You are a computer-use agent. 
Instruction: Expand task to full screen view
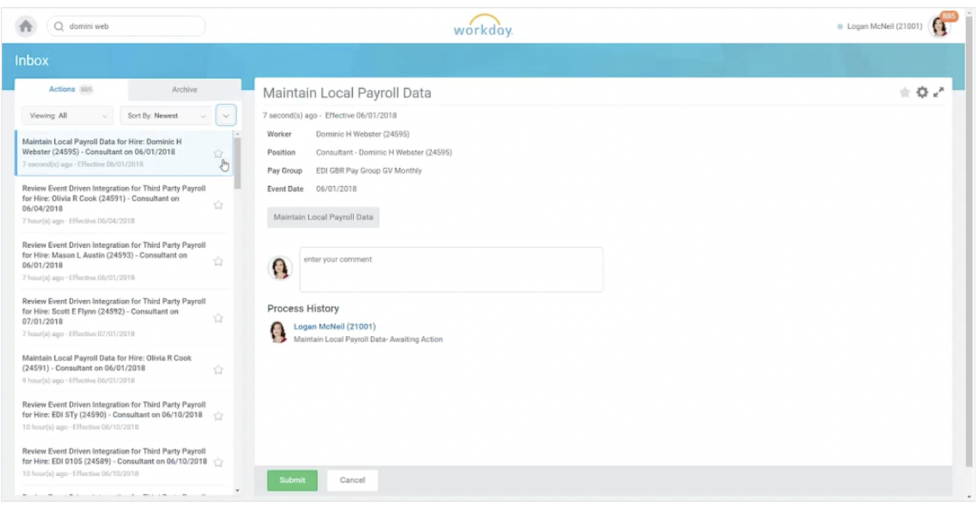pos(939,93)
